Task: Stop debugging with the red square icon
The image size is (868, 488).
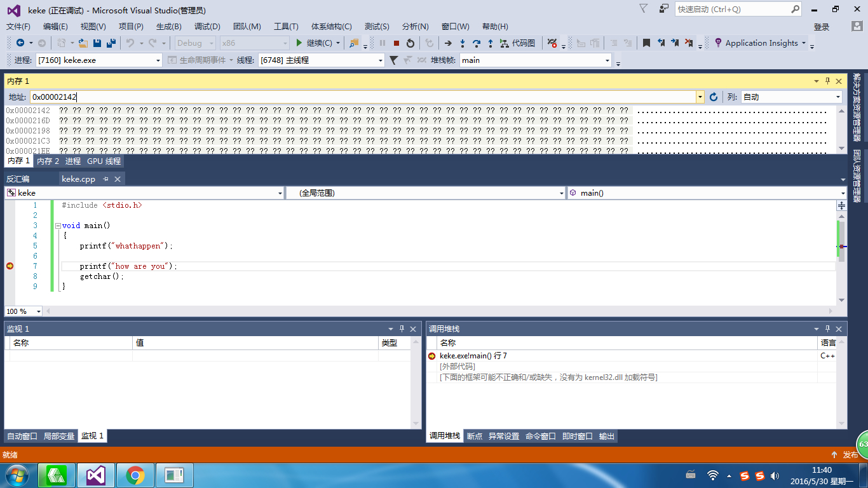Action: tap(397, 43)
